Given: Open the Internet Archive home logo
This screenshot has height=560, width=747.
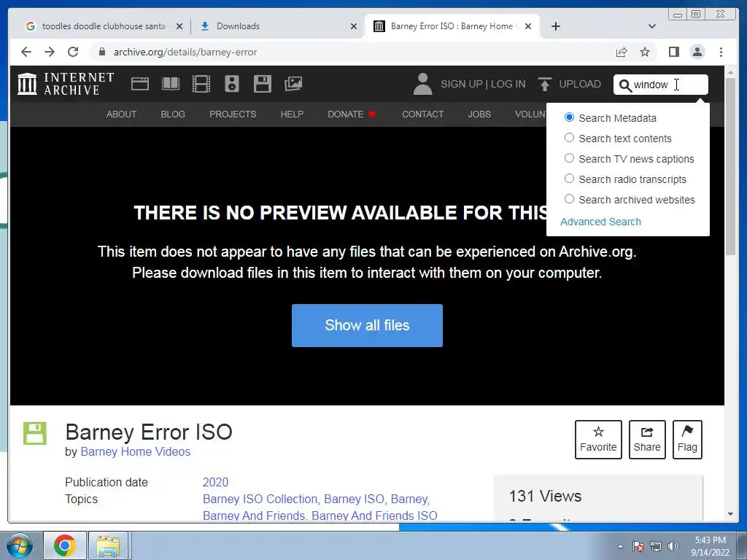Looking at the screenshot, I should pyautogui.click(x=66, y=84).
